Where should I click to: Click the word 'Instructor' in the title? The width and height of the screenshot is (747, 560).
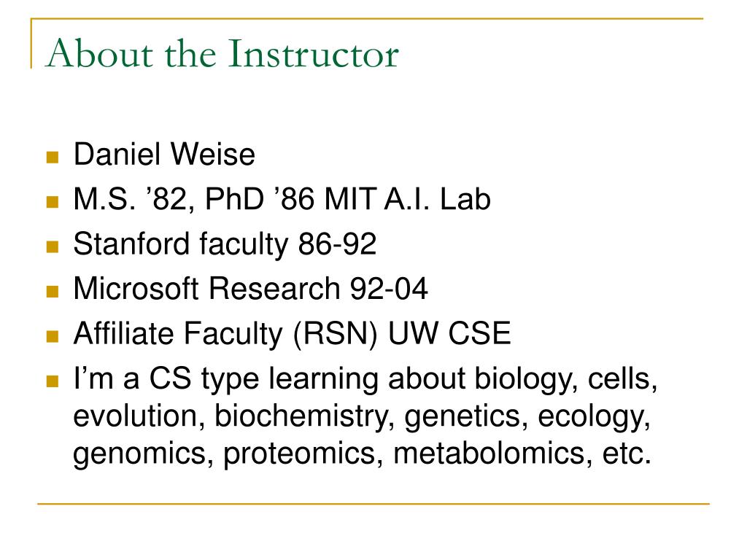click(x=314, y=54)
